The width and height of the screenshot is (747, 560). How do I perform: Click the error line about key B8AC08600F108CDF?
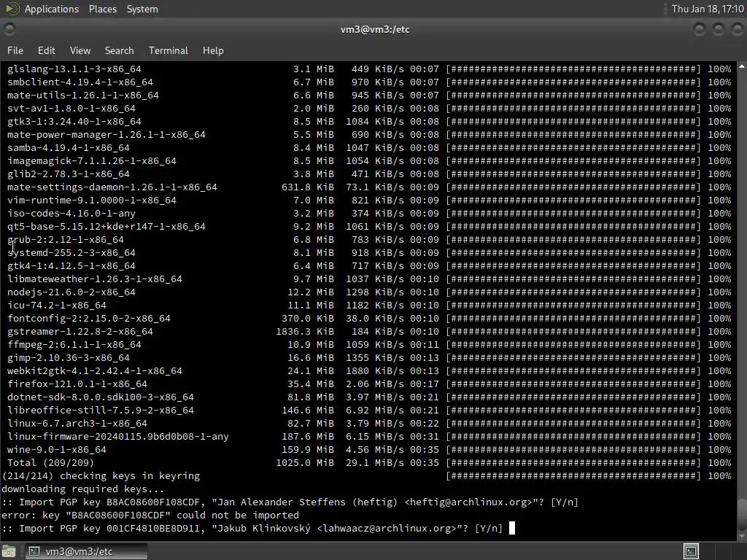[150, 516]
